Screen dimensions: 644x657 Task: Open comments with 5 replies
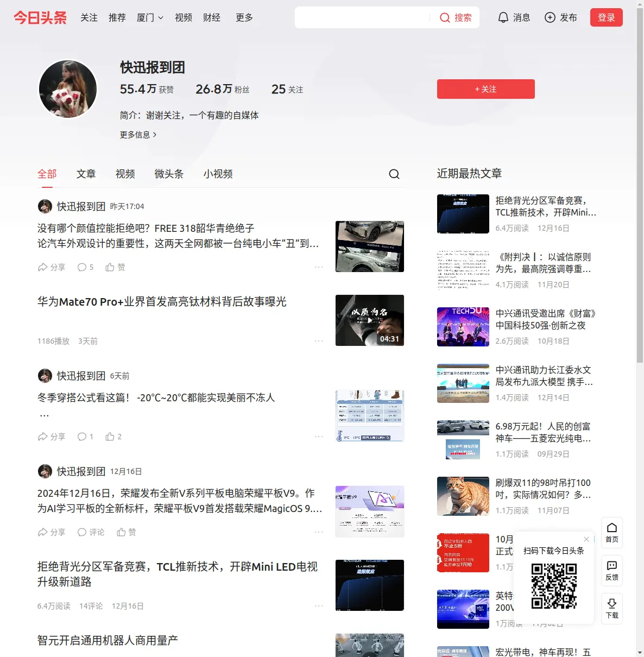tap(85, 267)
